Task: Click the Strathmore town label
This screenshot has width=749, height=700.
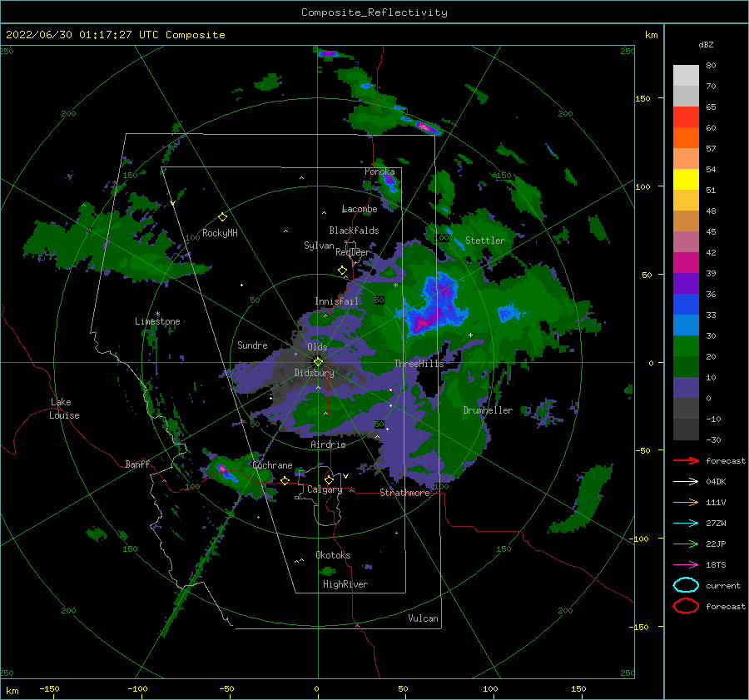Action: (404, 493)
